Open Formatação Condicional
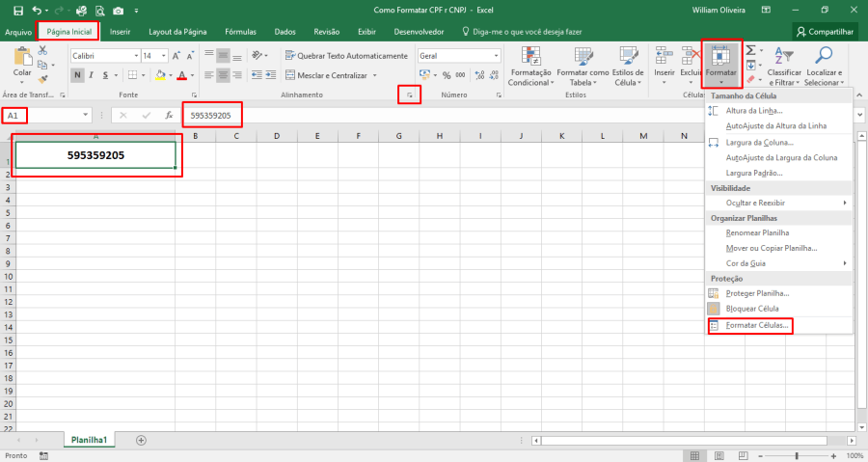The image size is (868, 462). pos(530,67)
